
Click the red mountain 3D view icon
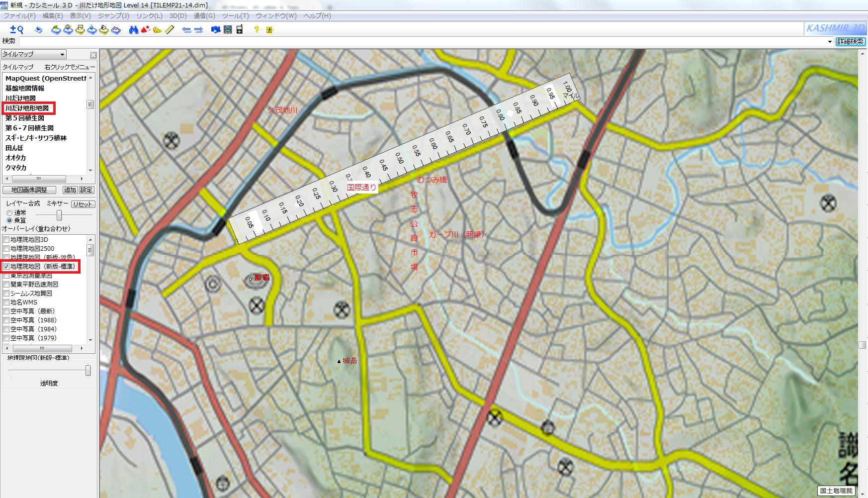click(x=145, y=30)
